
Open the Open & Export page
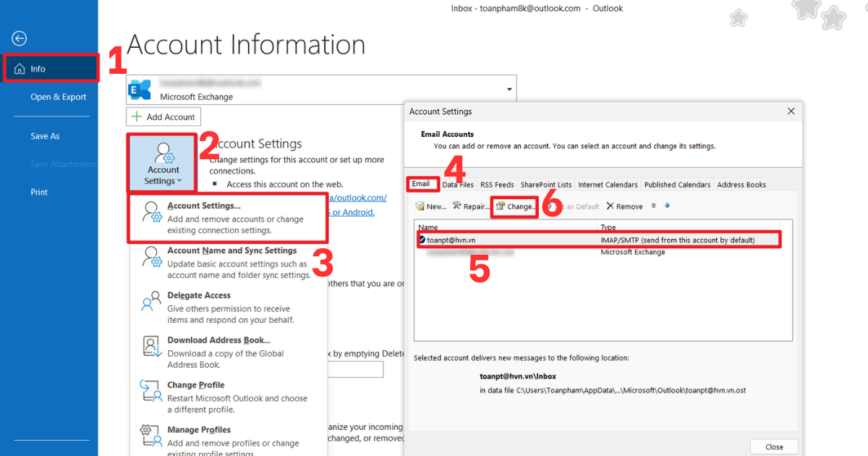[58, 97]
